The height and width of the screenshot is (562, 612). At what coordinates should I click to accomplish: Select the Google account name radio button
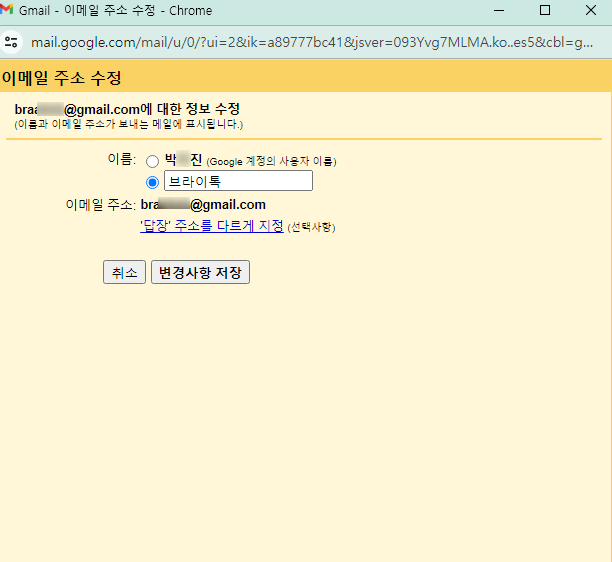152,161
